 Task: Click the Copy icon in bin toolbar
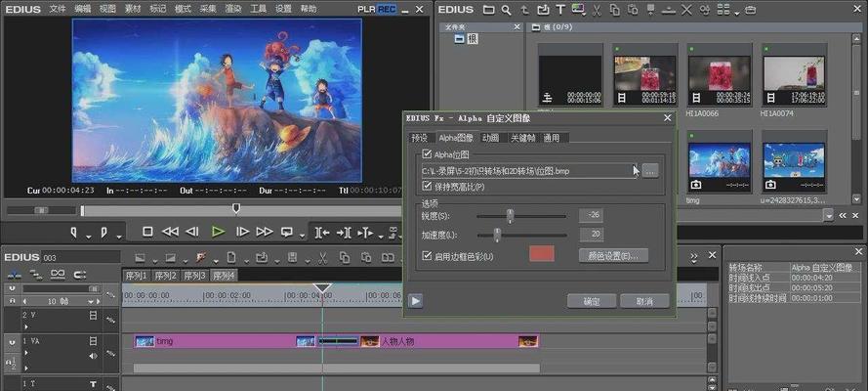click(615, 10)
